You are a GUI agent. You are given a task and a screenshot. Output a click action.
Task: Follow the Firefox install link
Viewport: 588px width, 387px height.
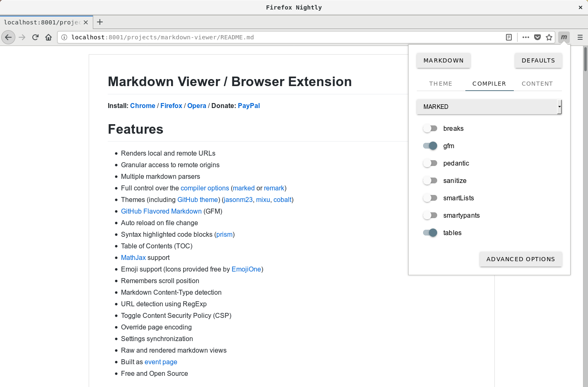coord(171,106)
